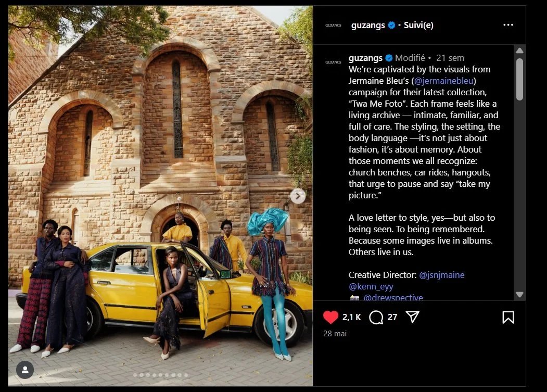The image size is (547, 392).
Task: Select the last carousel dot indicator
Action: (x=186, y=375)
